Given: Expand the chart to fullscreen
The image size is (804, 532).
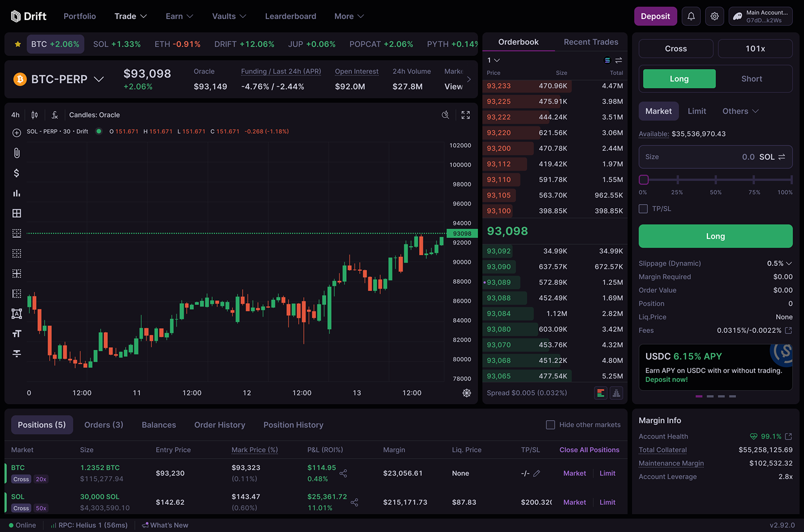Looking at the screenshot, I should (466, 114).
